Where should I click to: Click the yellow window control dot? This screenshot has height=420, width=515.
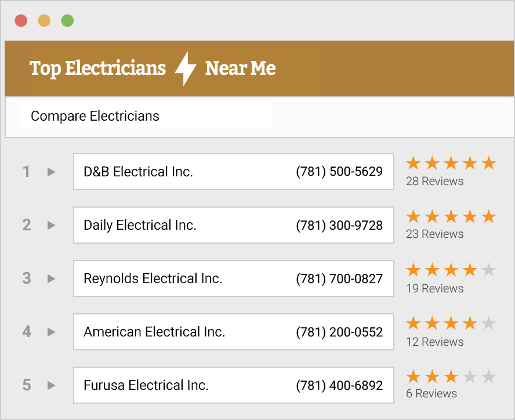(44, 20)
